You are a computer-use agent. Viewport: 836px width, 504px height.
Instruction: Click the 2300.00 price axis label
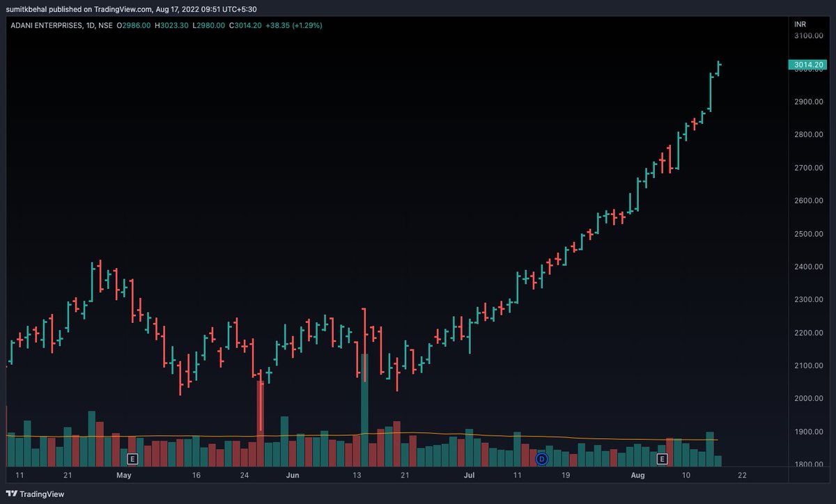click(x=810, y=300)
